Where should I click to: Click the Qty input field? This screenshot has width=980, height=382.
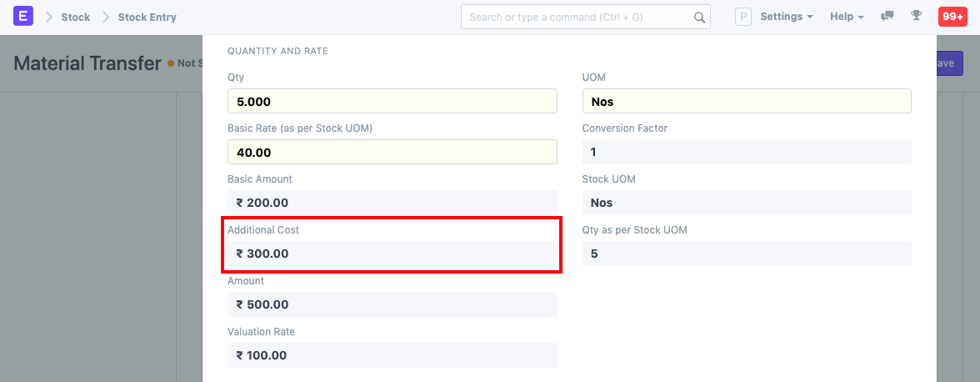click(392, 101)
